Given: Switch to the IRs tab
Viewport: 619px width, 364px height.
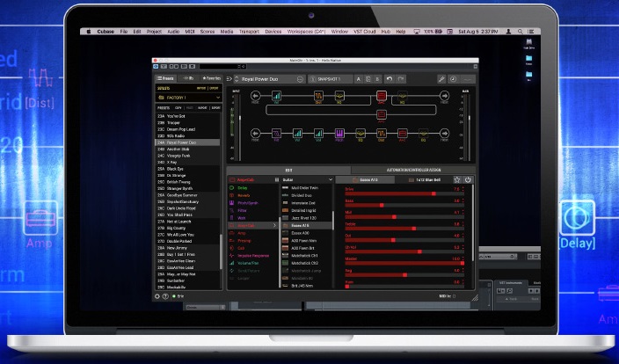Looking at the screenshot, I should (188, 78).
